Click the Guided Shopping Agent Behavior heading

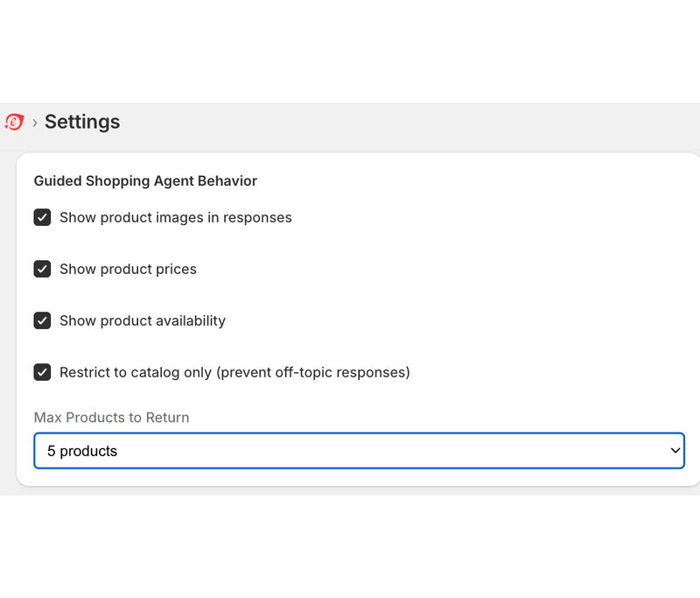click(x=145, y=181)
